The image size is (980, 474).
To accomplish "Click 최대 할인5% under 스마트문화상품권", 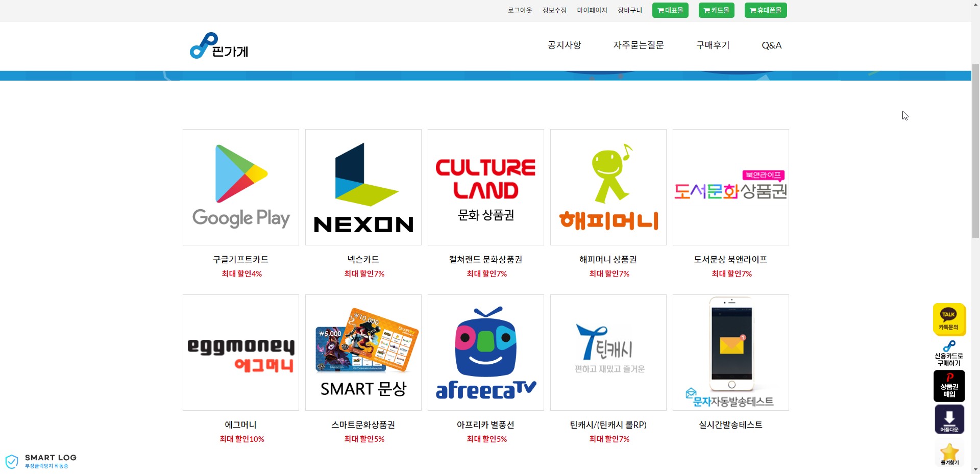I will click(364, 439).
